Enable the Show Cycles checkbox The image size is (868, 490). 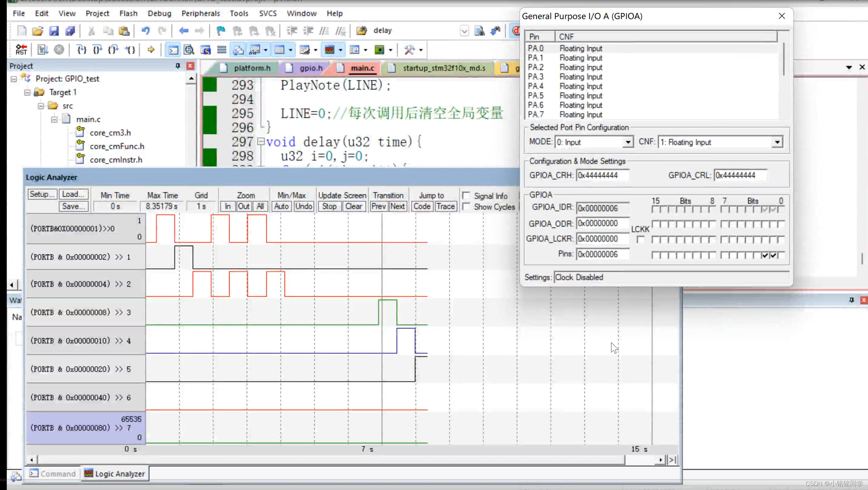tap(466, 206)
